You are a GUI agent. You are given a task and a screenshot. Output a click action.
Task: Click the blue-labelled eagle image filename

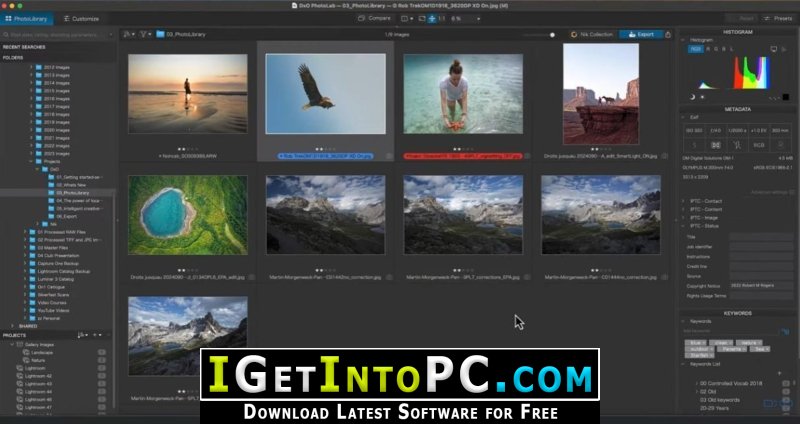point(326,156)
